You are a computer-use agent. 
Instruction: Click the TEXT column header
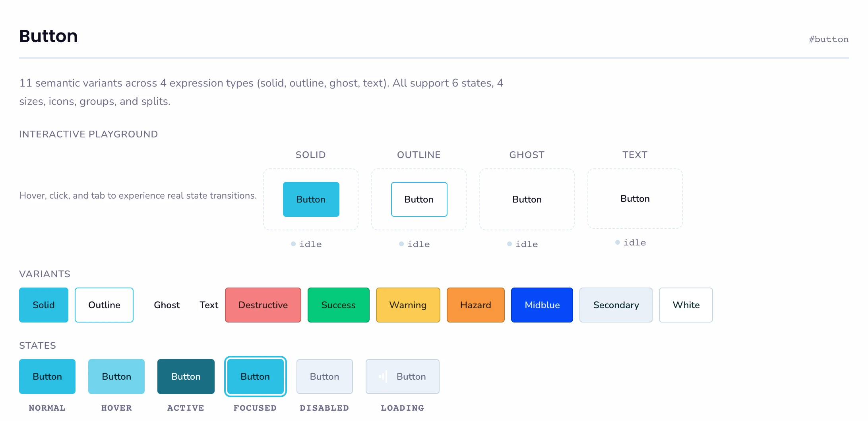tap(635, 155)
